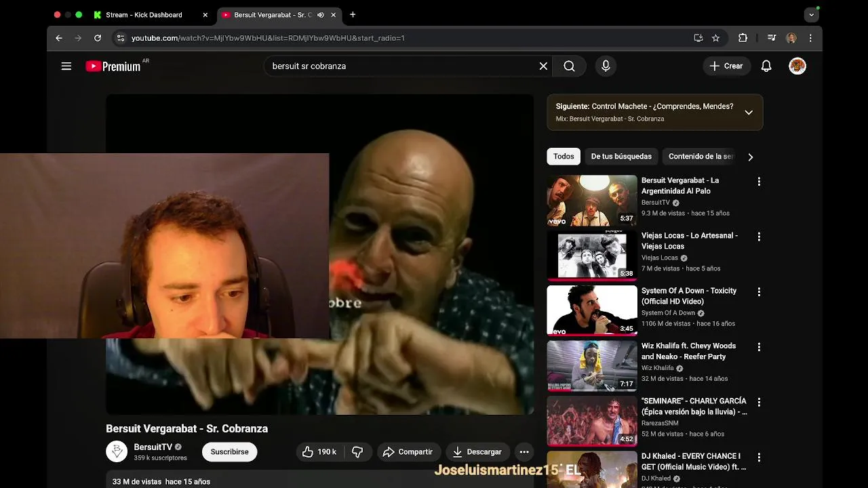Open options for DJ Khaled video
This screenshot has width=868, height=488.
click(x=759, y=457)
